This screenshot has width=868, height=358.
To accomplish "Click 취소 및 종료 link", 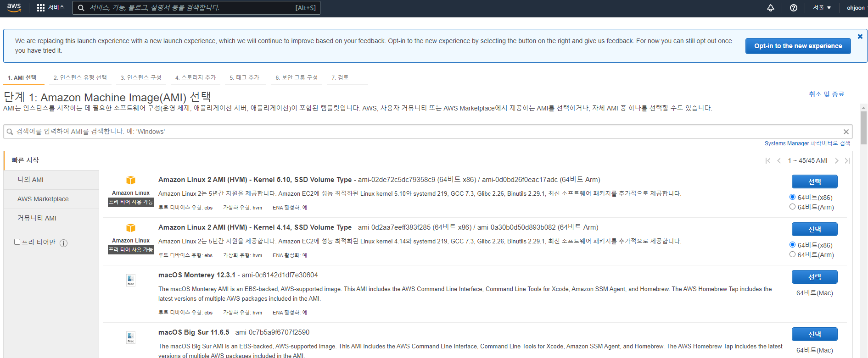I will pos(827,94).
